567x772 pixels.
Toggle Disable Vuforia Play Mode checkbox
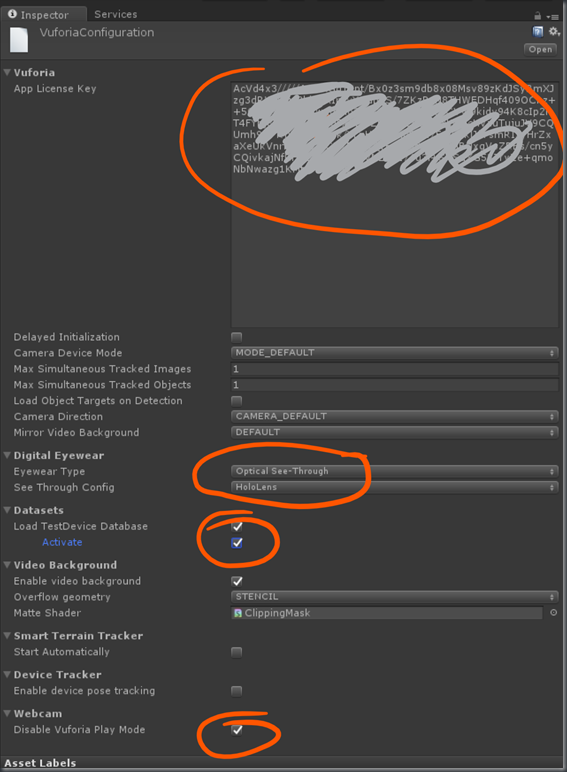point(237,730)
